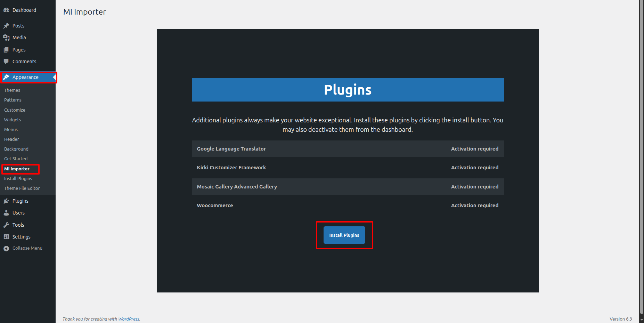Select Theme File Editor submenu item
The image size is (644, 323).
[x=22, y=188]
